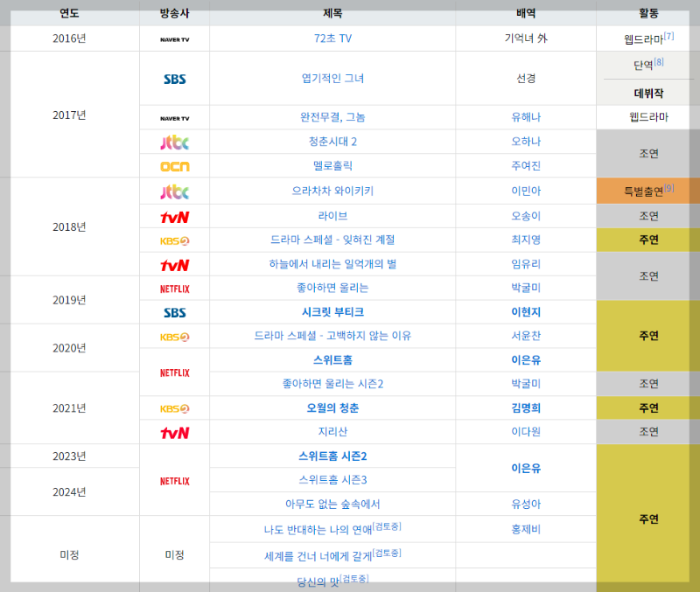Click the NAVER TV logo beside 완전무결, 그놈
The image size is (700, 592).
click(x=174, y=119)
